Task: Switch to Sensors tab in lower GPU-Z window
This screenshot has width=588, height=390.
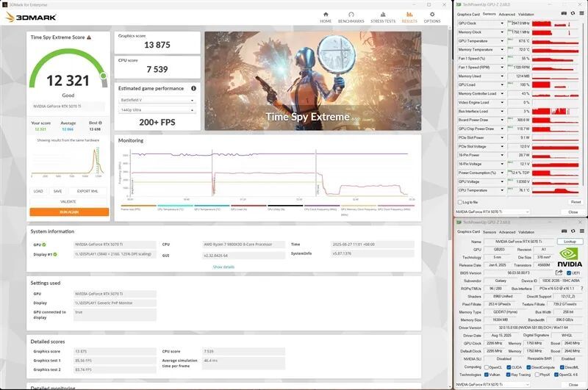Action: 490,232
